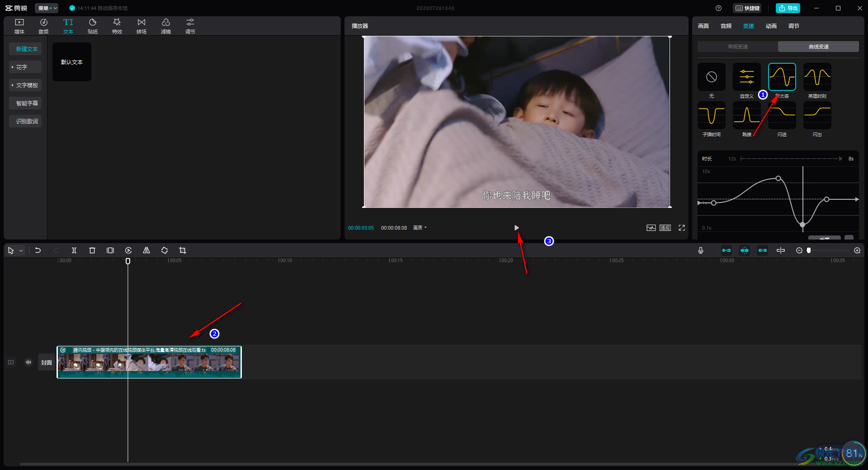This screenshot has width=868, height=470.
Task: Switch to the 变速 speed tab
Action: click(749, 26)
